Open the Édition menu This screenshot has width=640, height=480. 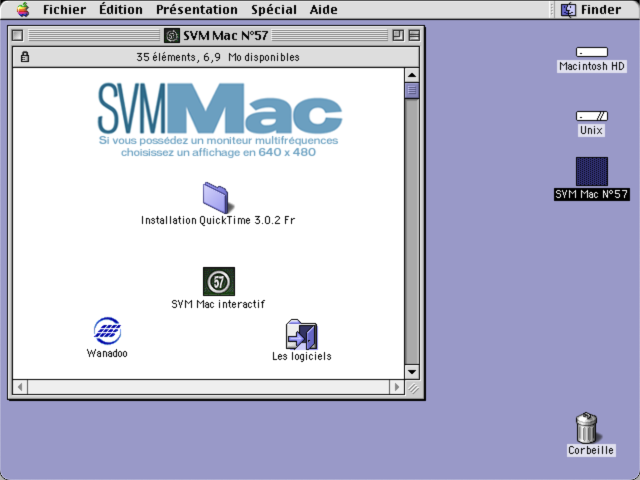tap(121, 9)
